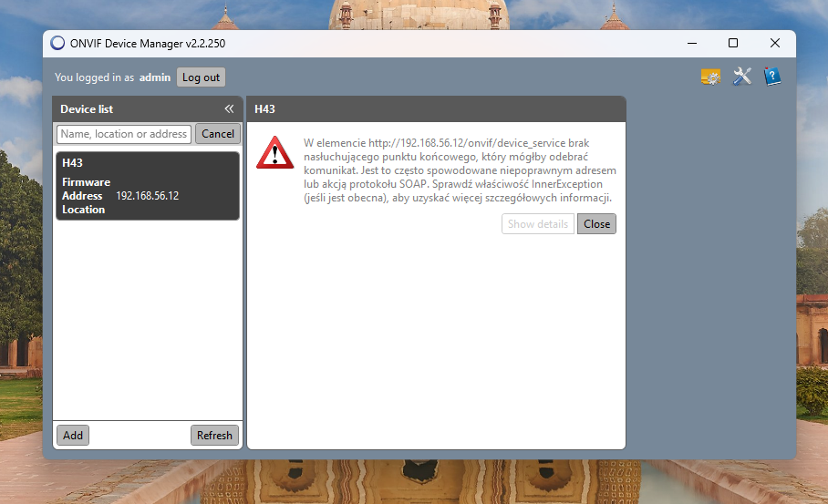Click the Device list header title
Image resolution: width=828 pixels, height=504 pixels.
[87, 109]
